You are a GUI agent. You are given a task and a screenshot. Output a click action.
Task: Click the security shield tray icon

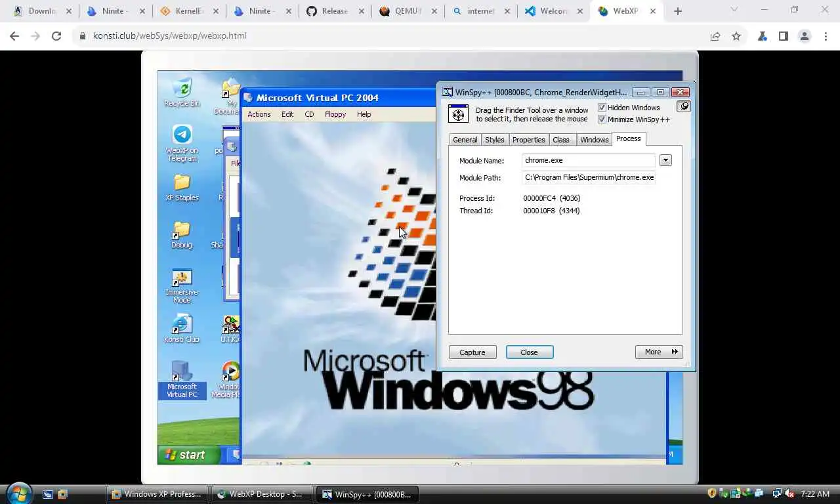[712, 493]
